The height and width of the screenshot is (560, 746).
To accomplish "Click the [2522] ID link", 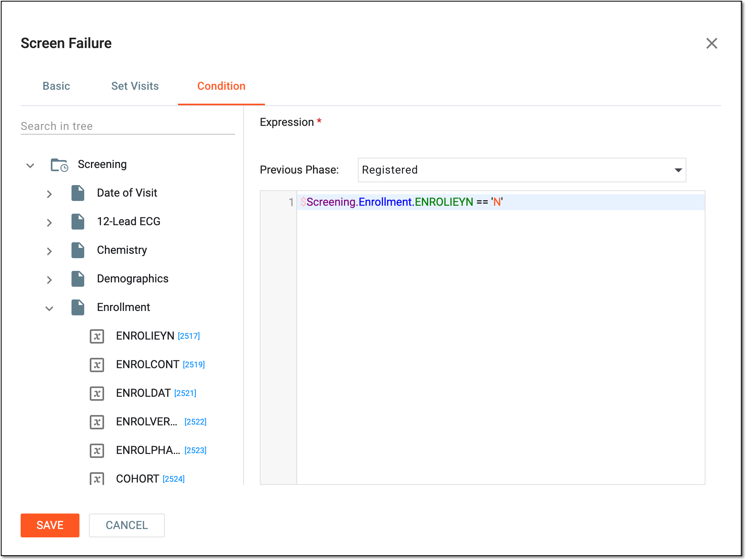I will coord(195,422).
